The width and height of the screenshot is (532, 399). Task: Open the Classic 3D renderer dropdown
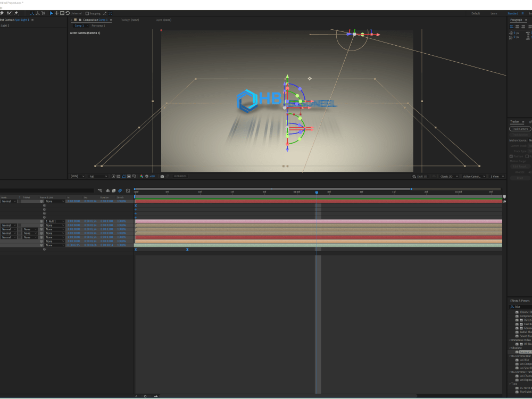[449, 177]
